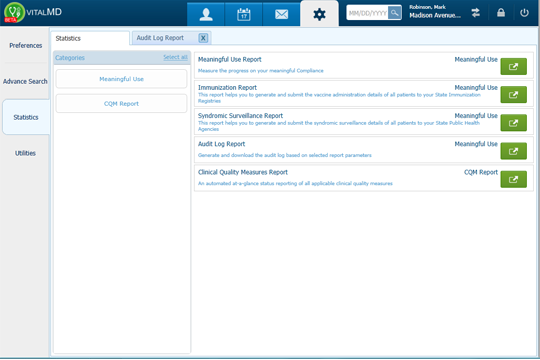Click 'Generate and download the audit log' description
Image resolution: width=540 pixels, height=360 pixels.
(284, 155)
